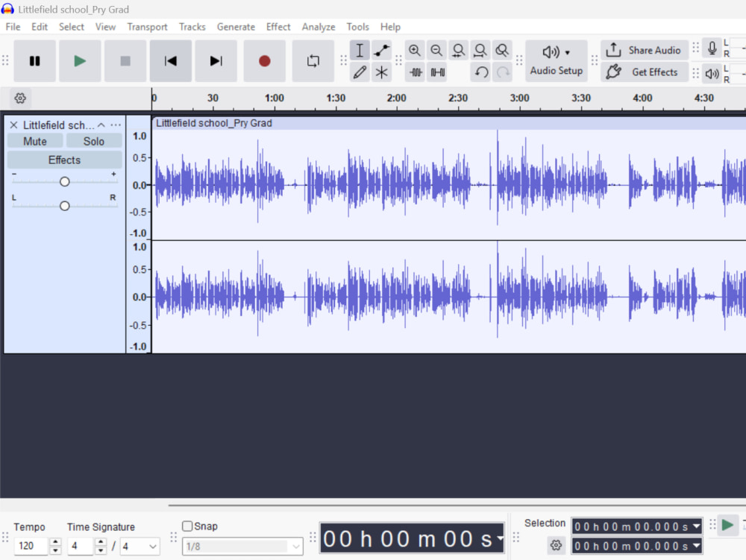
Task: Click the Silence audio selection icon
Action: click(438, 72)
